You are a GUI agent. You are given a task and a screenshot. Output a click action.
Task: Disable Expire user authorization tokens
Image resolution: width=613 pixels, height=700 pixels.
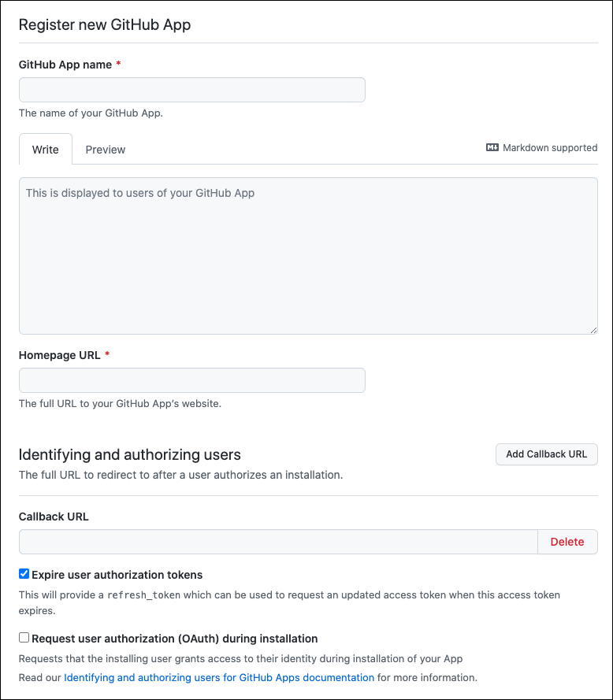point(24,573)
